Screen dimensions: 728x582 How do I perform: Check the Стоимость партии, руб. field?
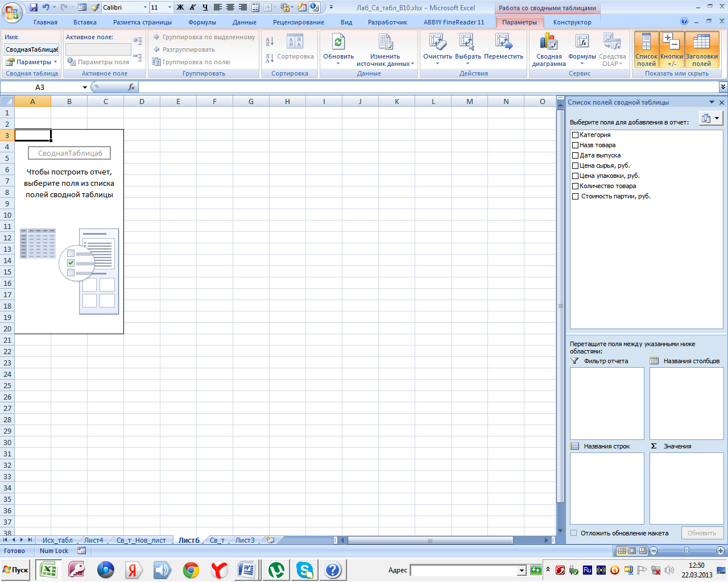click(576, 197)
